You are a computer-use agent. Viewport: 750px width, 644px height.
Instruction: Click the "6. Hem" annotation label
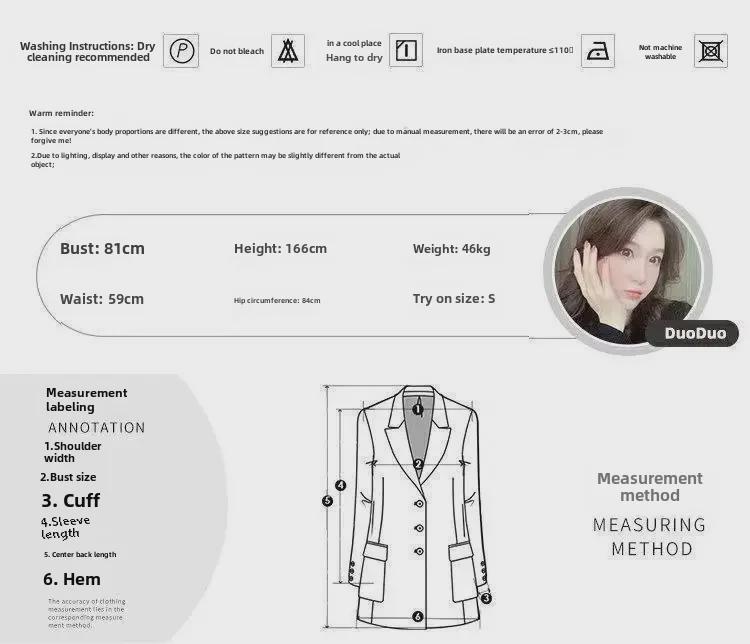[x=70, y=579]
